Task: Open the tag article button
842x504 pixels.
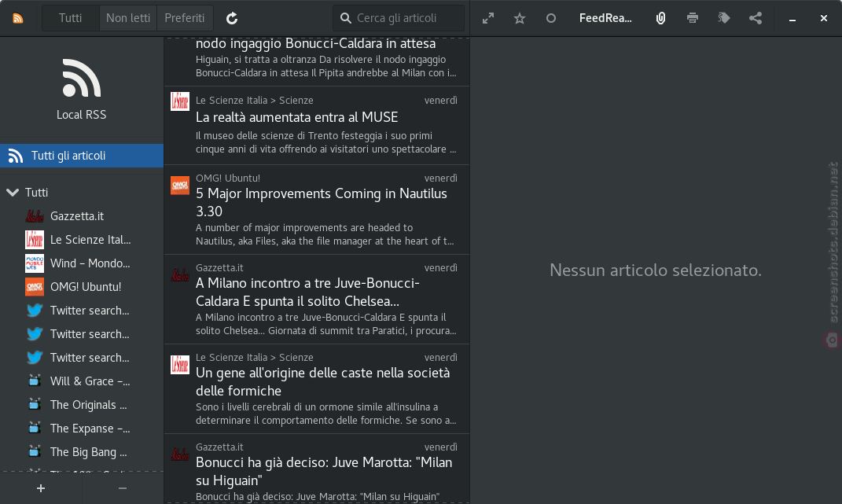Action: click(x=724, y=18)
